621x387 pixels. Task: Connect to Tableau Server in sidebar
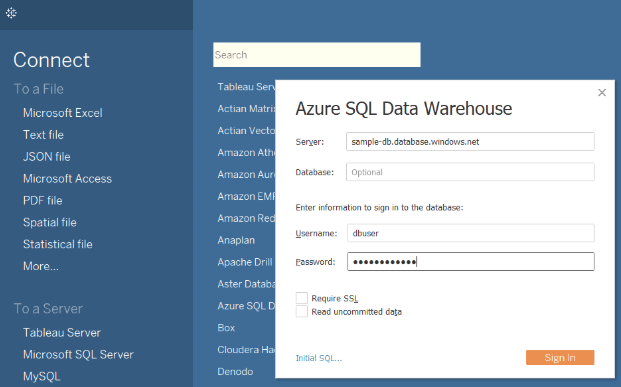coord(61,332)
